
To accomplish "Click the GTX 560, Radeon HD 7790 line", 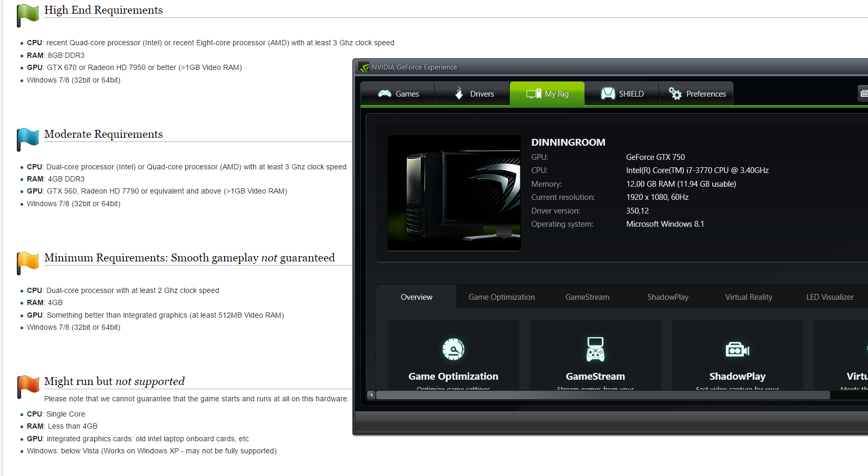I will tap(157, 191).
